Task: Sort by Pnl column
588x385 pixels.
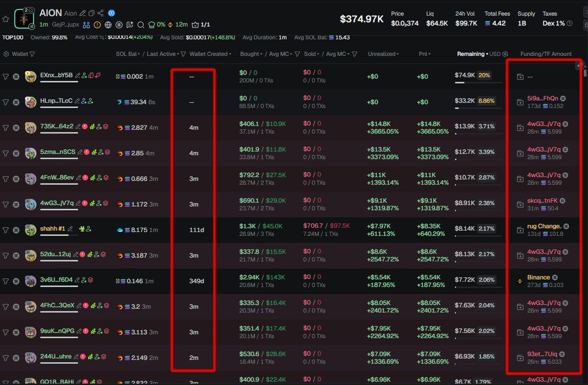Action: 425,54
